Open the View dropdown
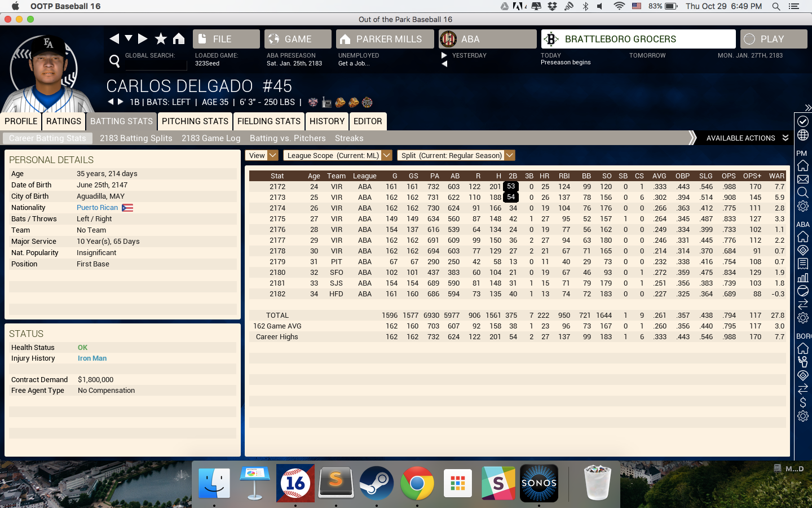Screen dimensions: 812x508 (262, 155)
